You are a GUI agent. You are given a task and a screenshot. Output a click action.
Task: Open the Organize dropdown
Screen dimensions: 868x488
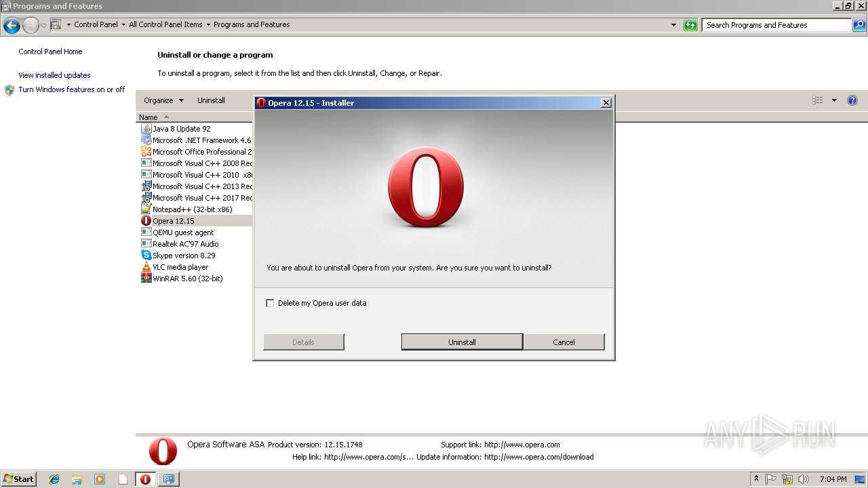[x=163, y=100]
